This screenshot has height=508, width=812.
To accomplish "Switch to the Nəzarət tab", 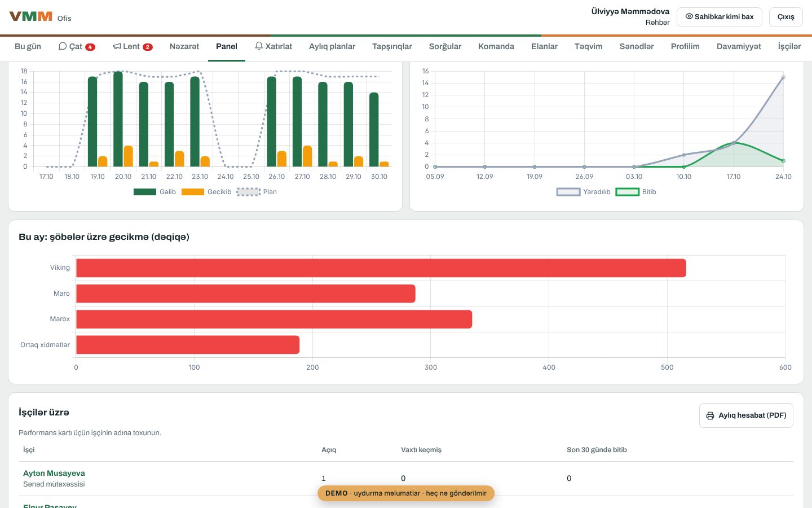I will click(x=184, y=46).
